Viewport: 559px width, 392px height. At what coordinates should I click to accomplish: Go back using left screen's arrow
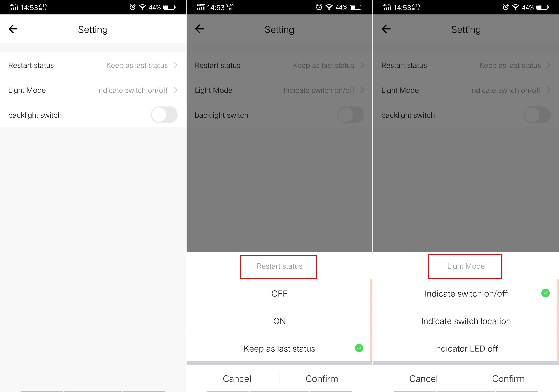[13, 29]
